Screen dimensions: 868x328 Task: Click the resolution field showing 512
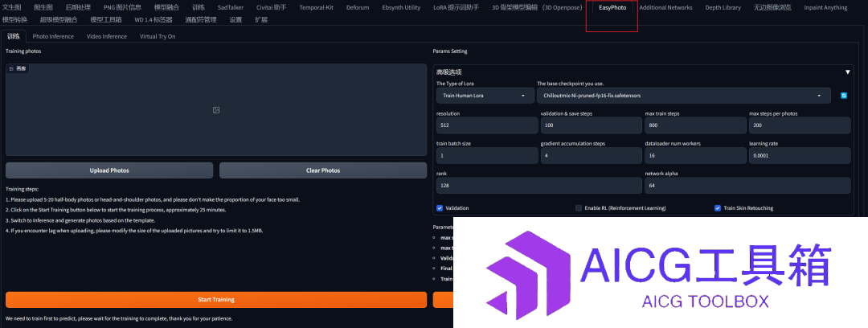click(487, 125)
